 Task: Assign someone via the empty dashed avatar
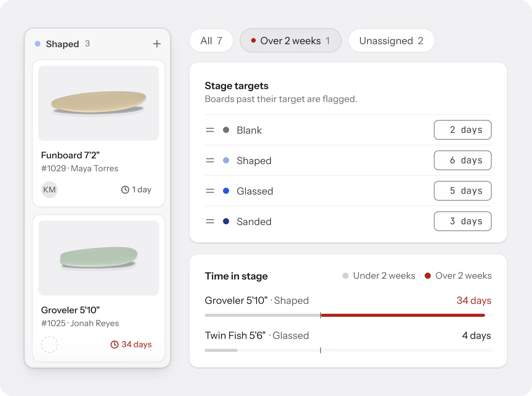pyautogui.click(x=49, y=345)
